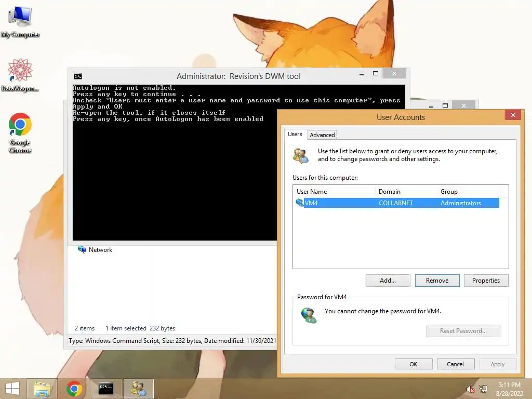532x399 pixels.
Task: Select the User Accounts taskbar item
Action: point(138,389)
